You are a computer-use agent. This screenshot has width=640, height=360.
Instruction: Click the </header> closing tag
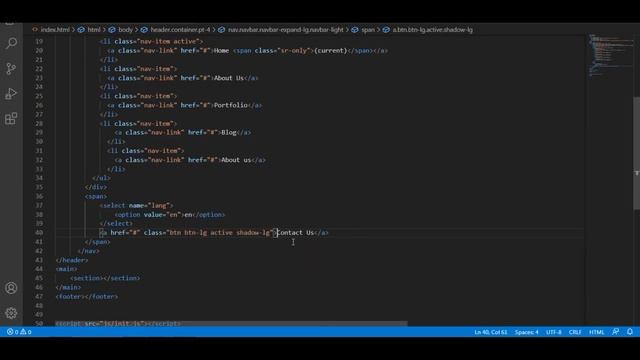71,260
